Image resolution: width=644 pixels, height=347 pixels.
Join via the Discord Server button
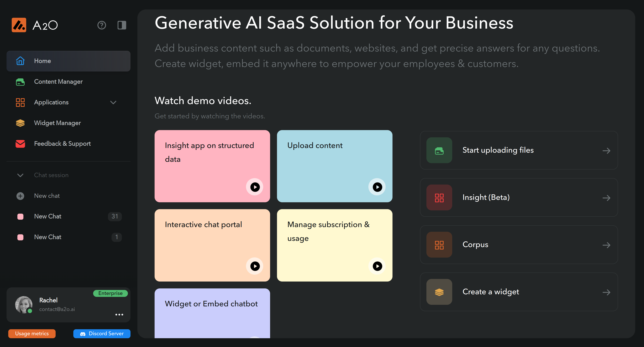click(x=102, y=334)
